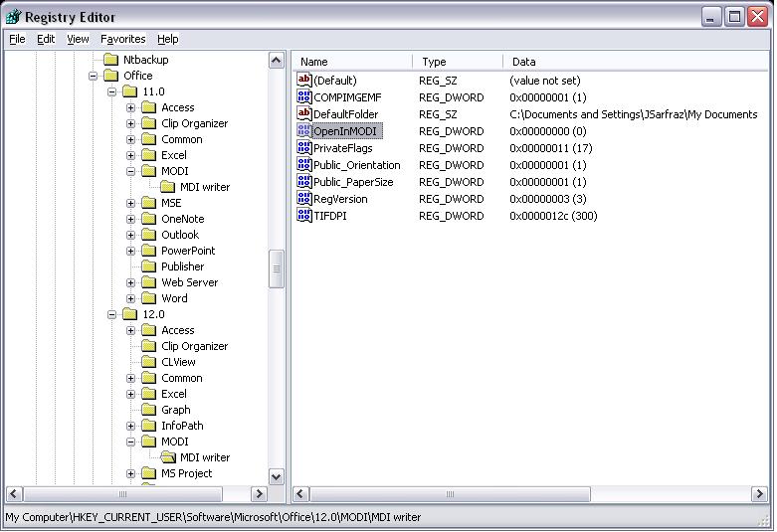Viewport: 777px width, 532px height.
Task: Click the values pane scroll right arrow
Action: (x=759, y=494)
